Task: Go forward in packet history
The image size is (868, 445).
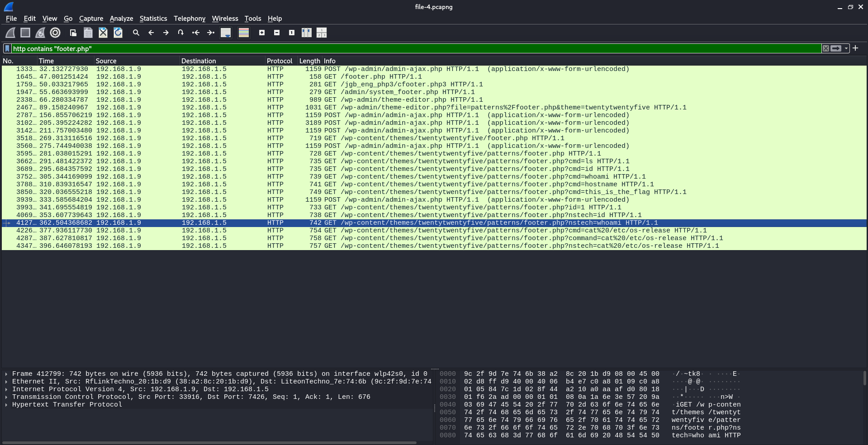Action: tap(166, 33)
